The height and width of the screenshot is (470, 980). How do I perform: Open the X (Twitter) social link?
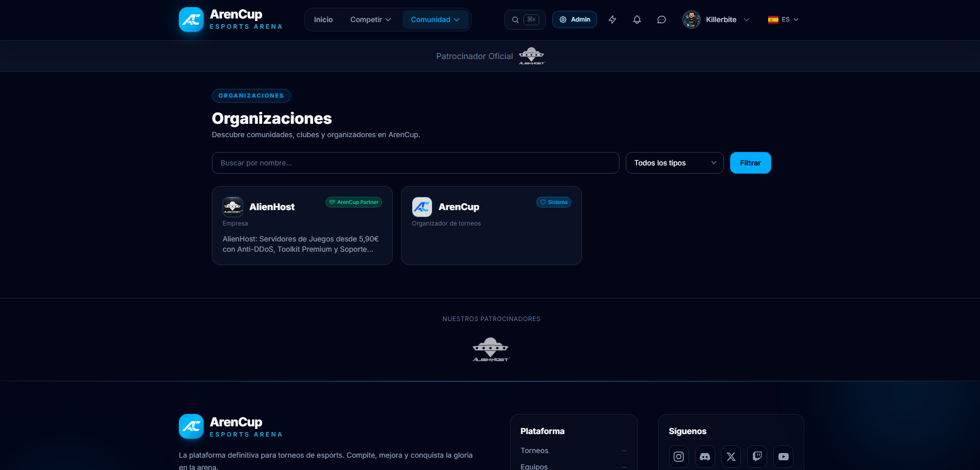tap(731, 457)
